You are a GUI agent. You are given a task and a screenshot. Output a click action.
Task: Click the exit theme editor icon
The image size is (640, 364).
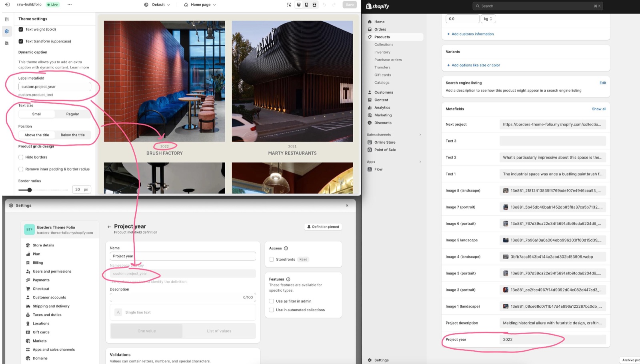pos(7,4)
